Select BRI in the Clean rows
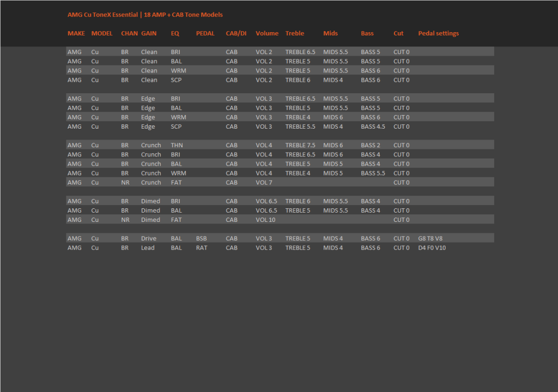Screen dimensions: 558x392 pyautogui.click(x=175, y=52)
